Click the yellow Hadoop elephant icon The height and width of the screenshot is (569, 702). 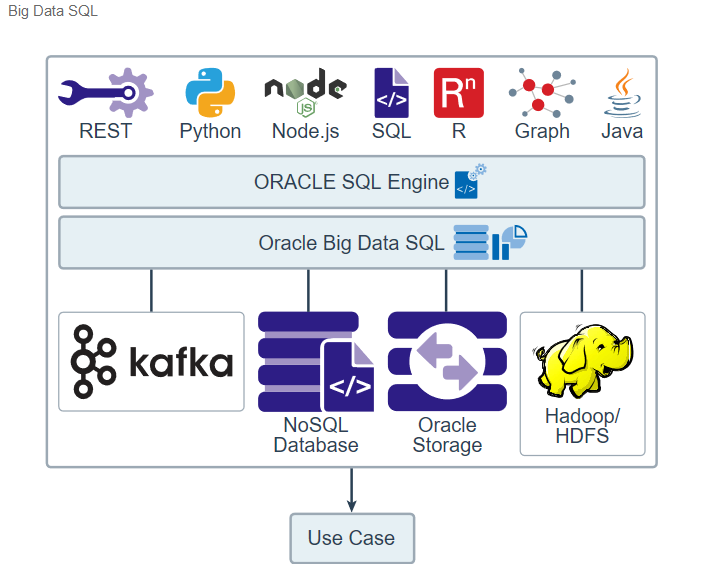point(582,361)
